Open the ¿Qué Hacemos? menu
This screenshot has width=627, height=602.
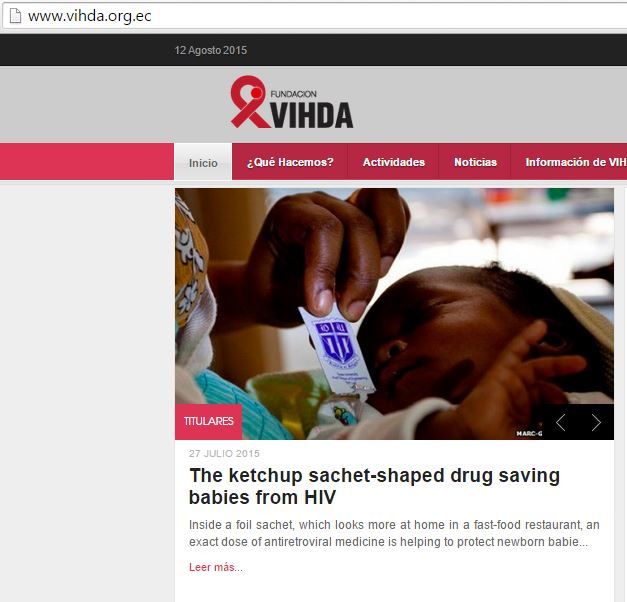(290, 162)
